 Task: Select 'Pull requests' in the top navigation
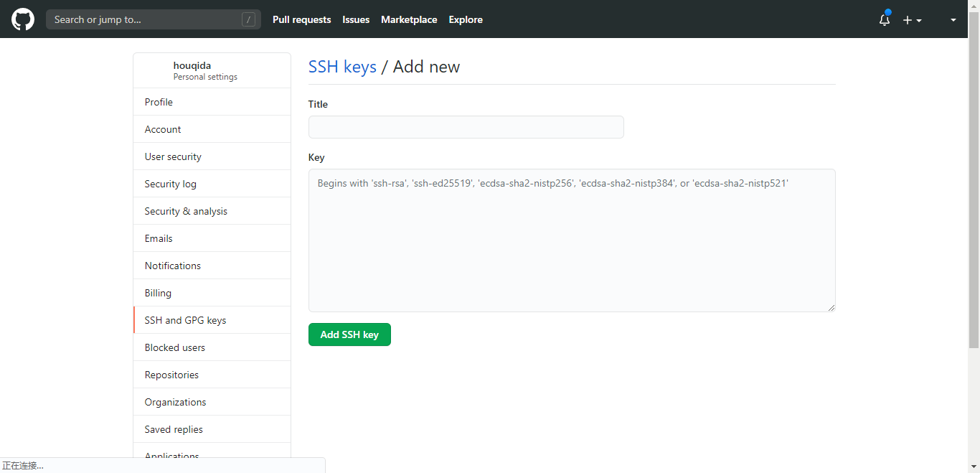point(301,19)
